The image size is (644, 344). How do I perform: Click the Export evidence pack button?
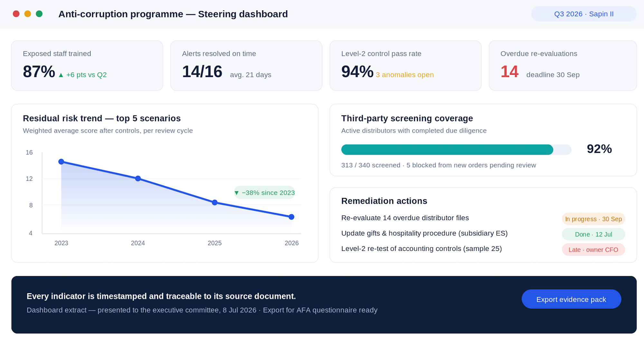pos(571,299)
